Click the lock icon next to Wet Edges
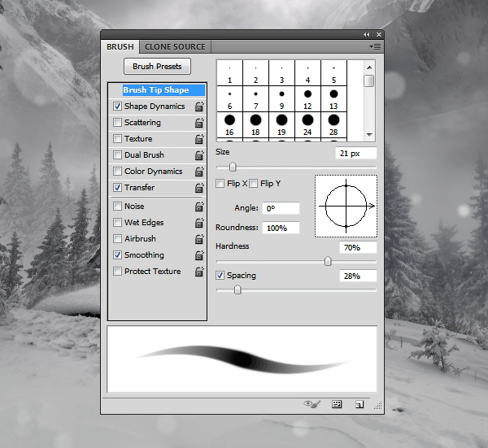Viewport: 488px width, 448px height. (199, 223)
